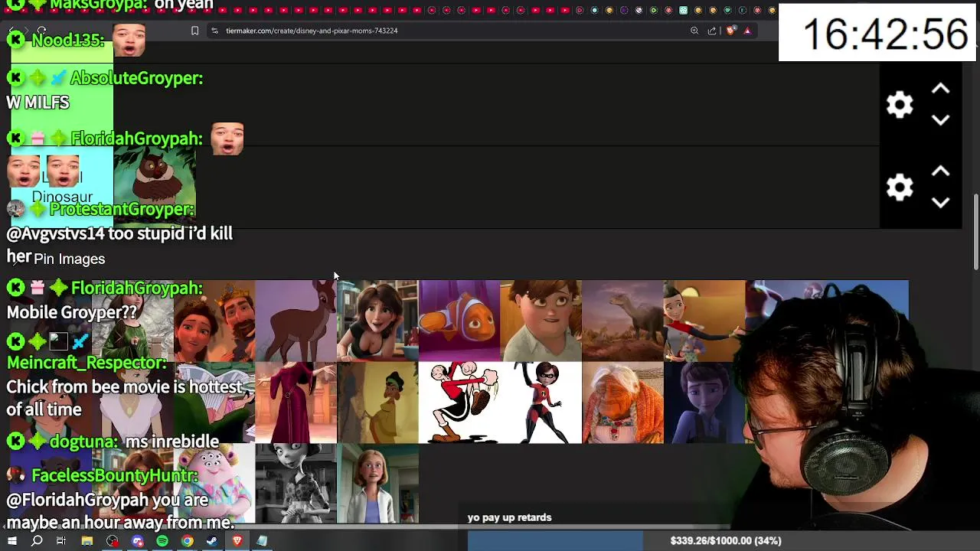Select the Tangled king and queen image

click(214, 320)
